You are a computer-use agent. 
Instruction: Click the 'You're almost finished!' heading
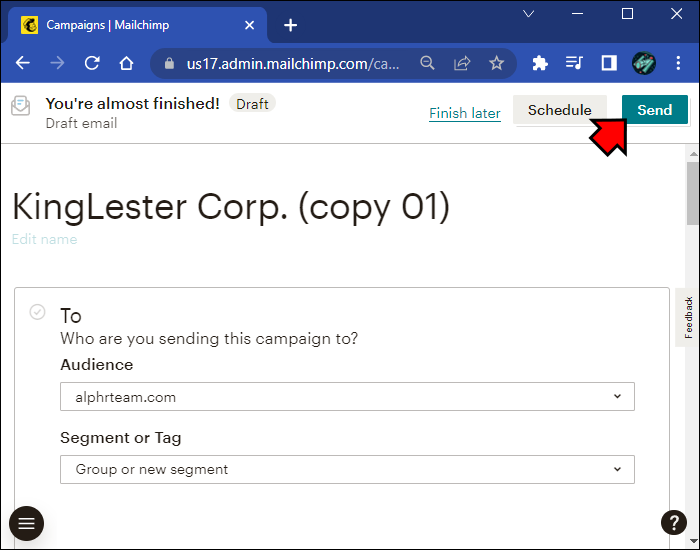click(133, 104)
